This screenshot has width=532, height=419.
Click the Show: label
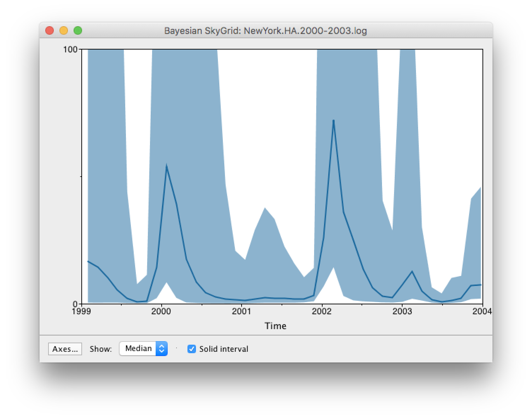click(101, 349)
